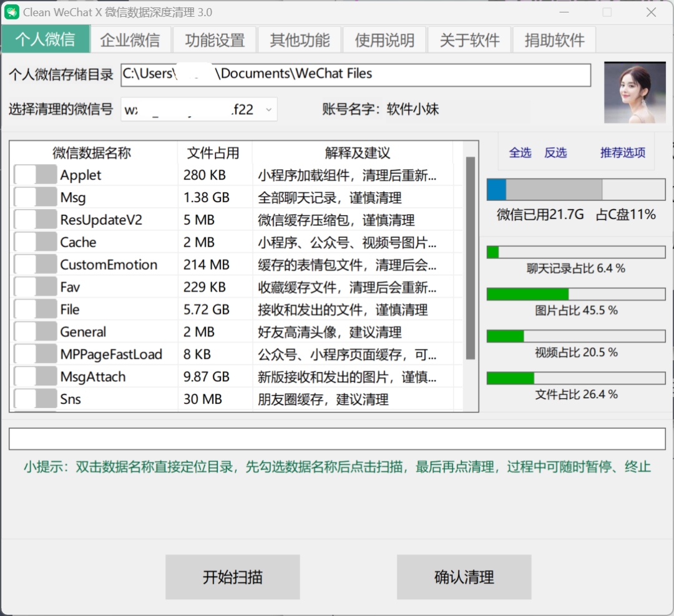Open the 关于软件 tab
Viewport: 674px width, 616px height.
coord(469,40)
